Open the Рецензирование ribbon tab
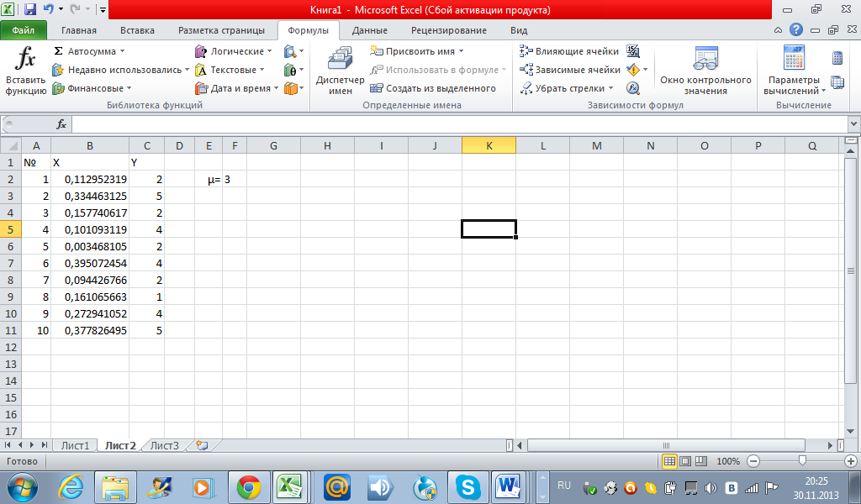 [x=449, y=30]
